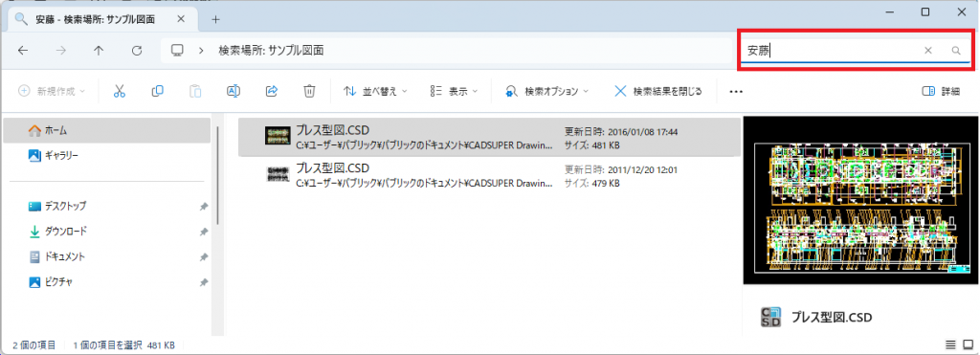Screen dimensions: 980x355
Task: Unpin Desktop using its pin icon
Action: pyautogui.click(x=203, y=207)
